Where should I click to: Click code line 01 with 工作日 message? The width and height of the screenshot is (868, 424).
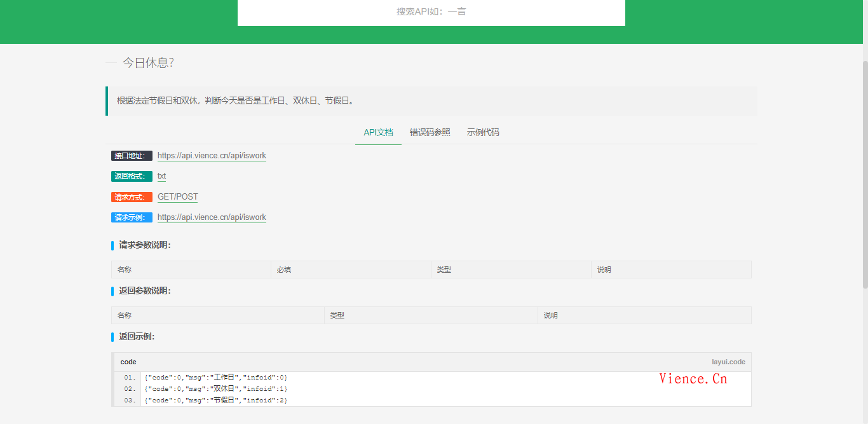pos(216,378)
